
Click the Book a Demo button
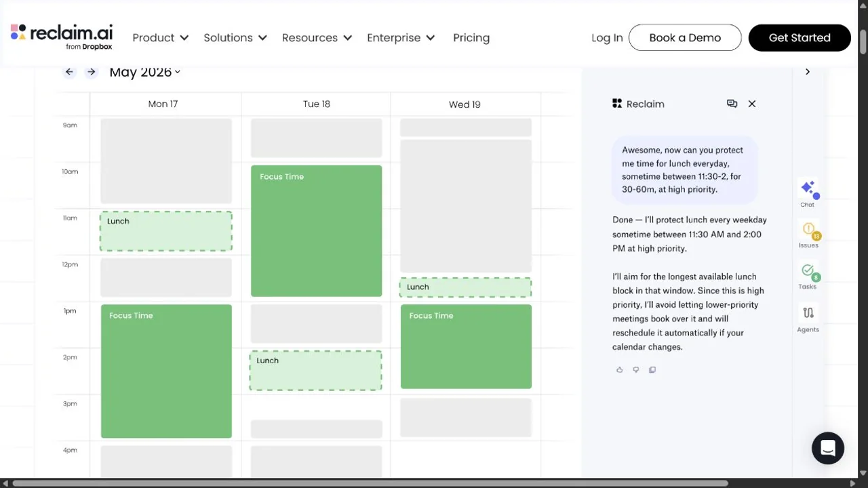[x=685, y=38]
